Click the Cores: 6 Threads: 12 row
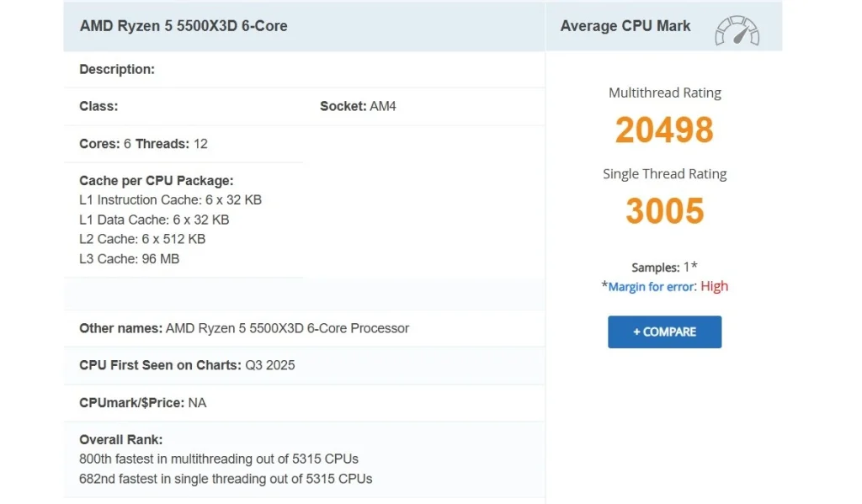The width and height of the screenshot is (862, 504). coord(143,144)
